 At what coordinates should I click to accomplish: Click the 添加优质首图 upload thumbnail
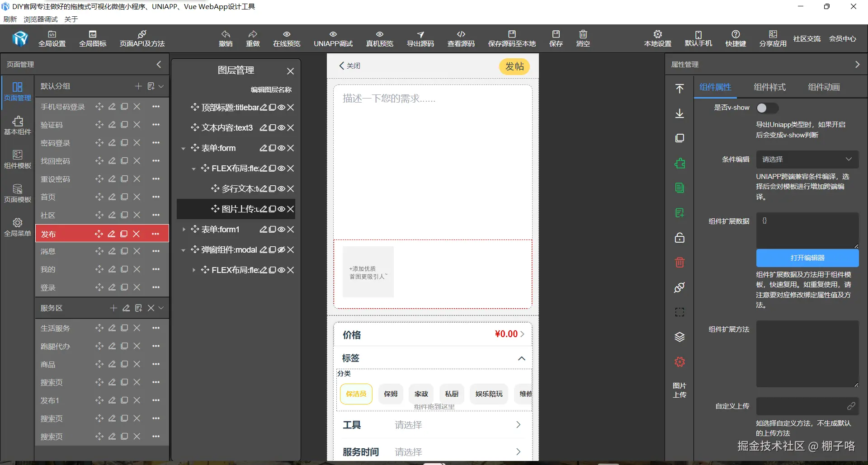pos(368,272)
